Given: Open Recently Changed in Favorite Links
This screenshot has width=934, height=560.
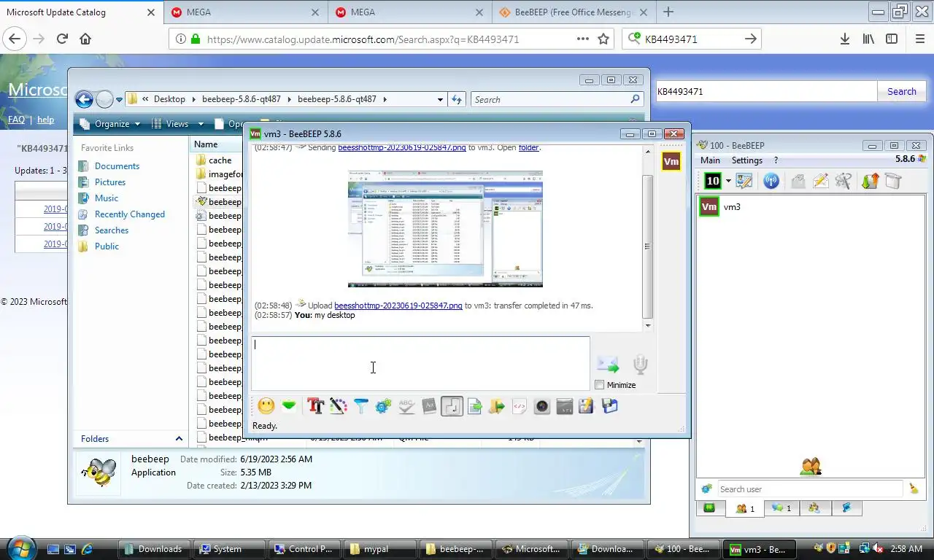Looking at the screenshot, I should [x=129, y=214].
